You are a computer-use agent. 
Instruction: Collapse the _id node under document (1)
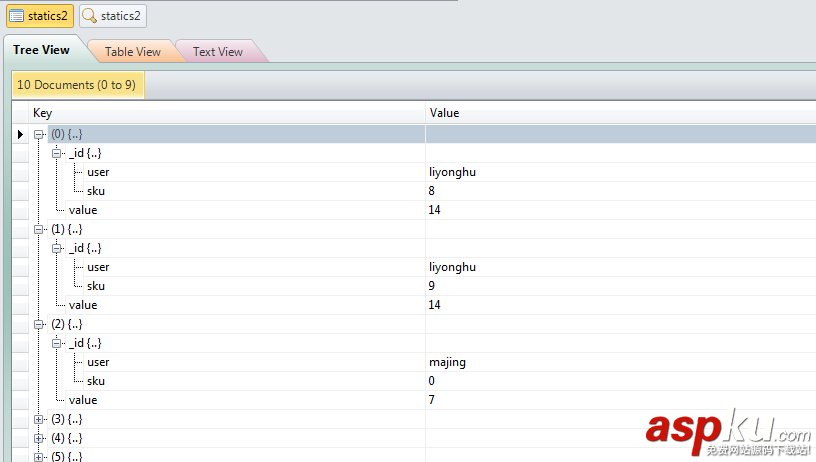point(57,248)
